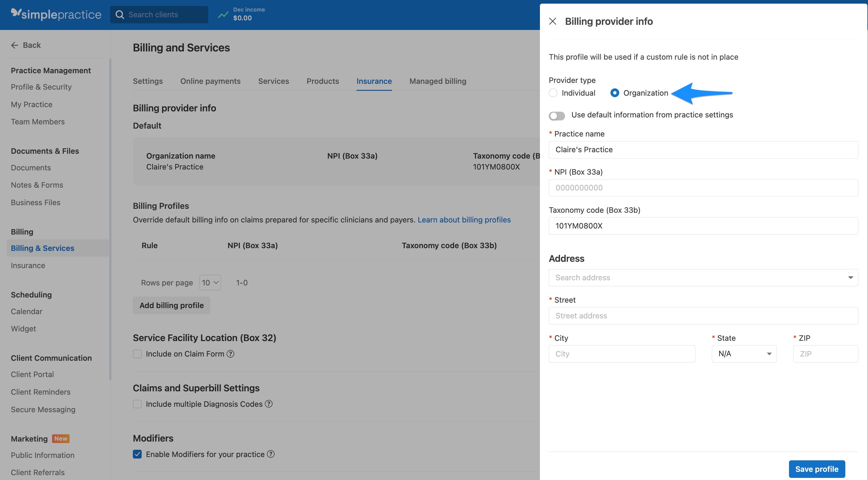Open help tooltip next to Include on Claim Form

(x=231, y=354)
